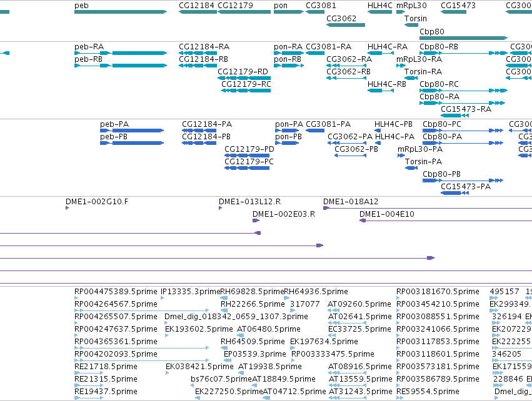Screen dimensions: 532x401
Task: Open BAC clone DME1-018A12
Action: tap(351, 202)
